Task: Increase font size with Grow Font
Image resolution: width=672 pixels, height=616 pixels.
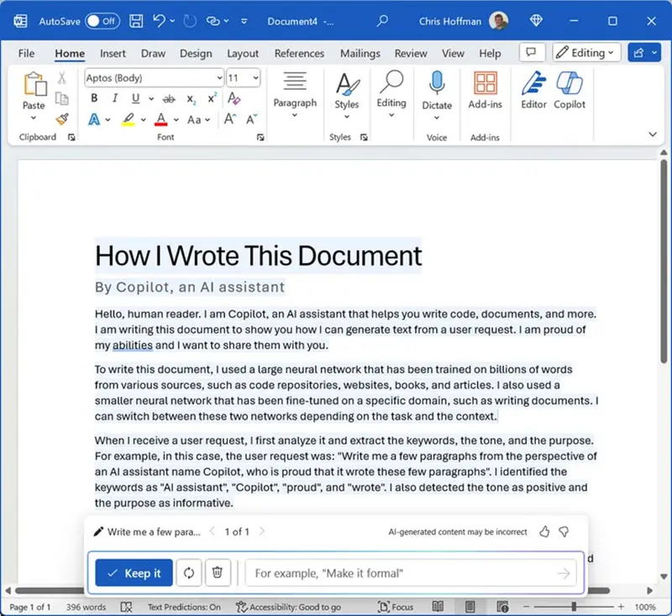Action: point(230,118)
